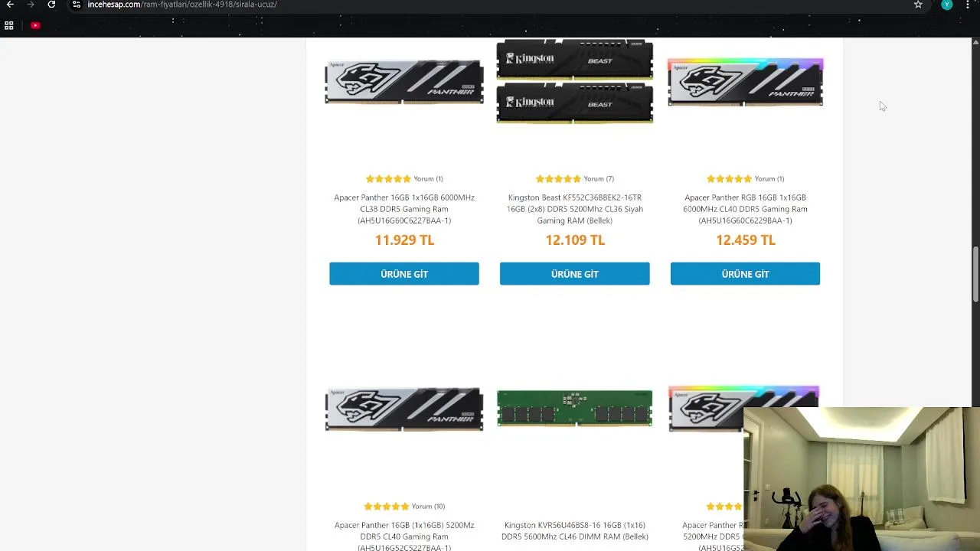Click Yorum (7) under Kingston Beast

pos(599,179)
